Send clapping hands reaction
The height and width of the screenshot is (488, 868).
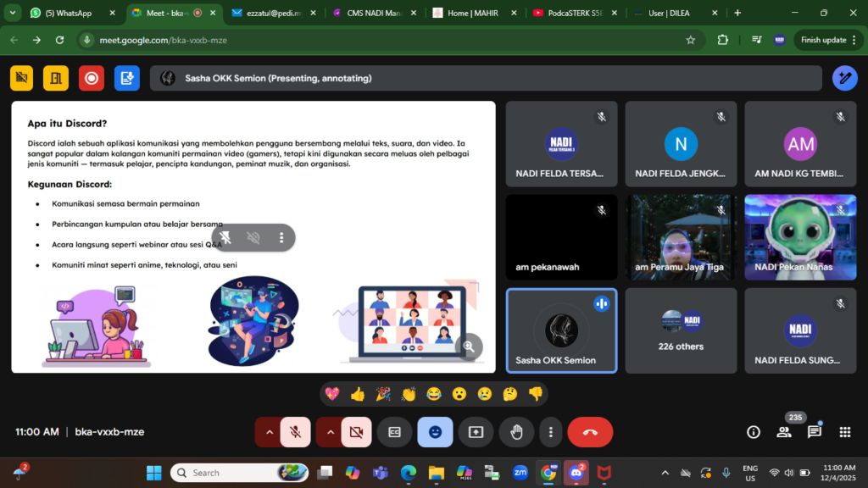tap(409, 394)
